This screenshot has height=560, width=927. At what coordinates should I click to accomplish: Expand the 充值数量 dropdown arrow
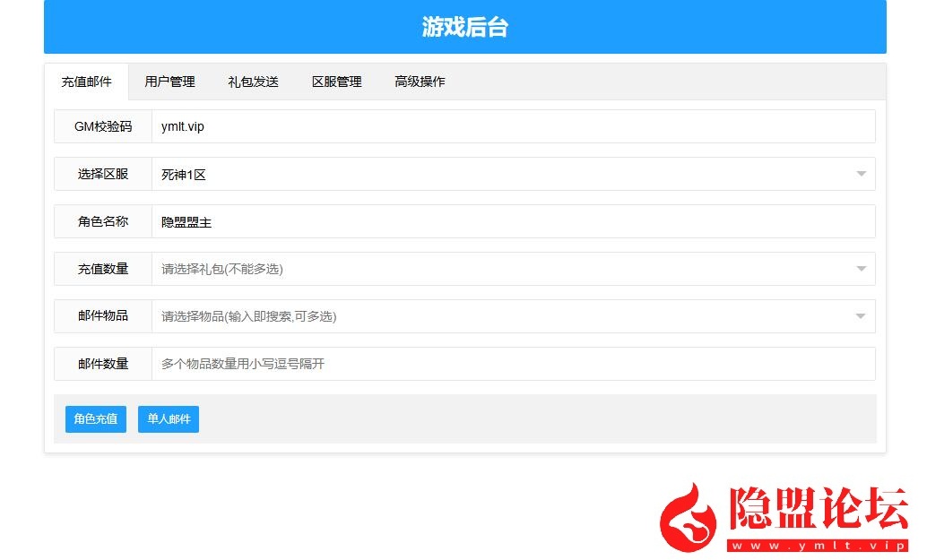(x=861, y=269)
